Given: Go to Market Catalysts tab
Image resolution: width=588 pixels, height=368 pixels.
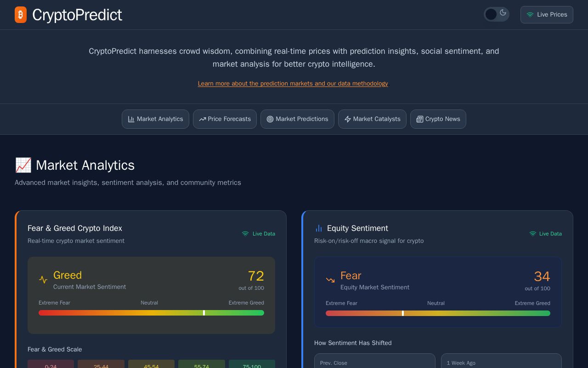Looking at the screenshot, I should click(372, 119).
